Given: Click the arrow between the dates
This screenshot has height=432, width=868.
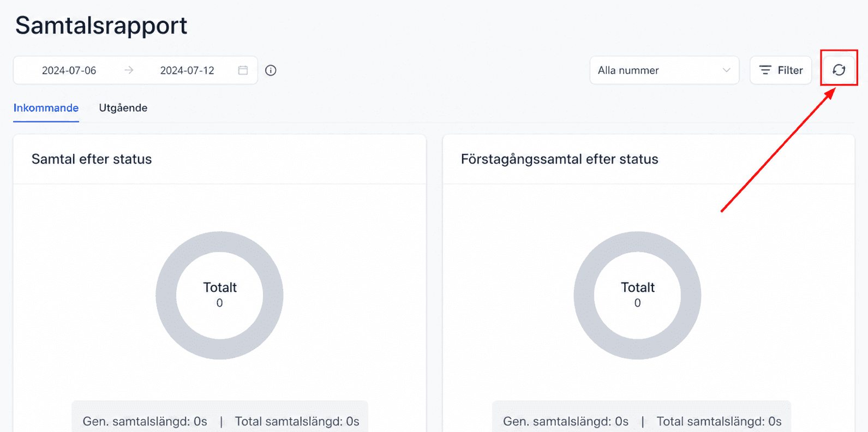Looking at the screenshot, I should 129,70.
